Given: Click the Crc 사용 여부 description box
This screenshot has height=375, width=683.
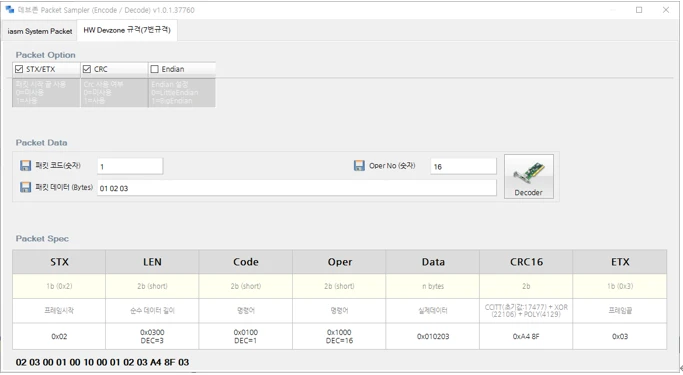Looking at the screenshot, I should click(114, 92).
